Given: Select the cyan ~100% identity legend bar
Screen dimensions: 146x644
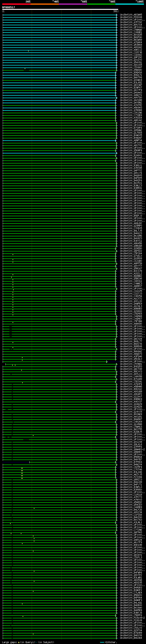Looking at the screenshot, I should point(130,4).
